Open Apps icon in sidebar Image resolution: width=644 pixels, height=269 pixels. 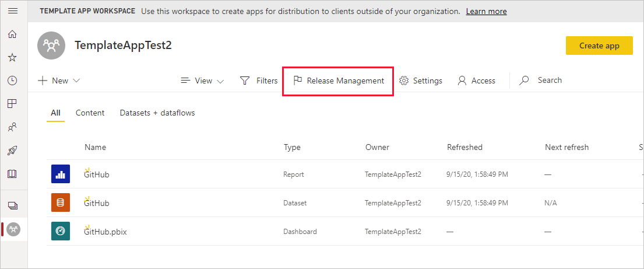(x=13, y=104)
